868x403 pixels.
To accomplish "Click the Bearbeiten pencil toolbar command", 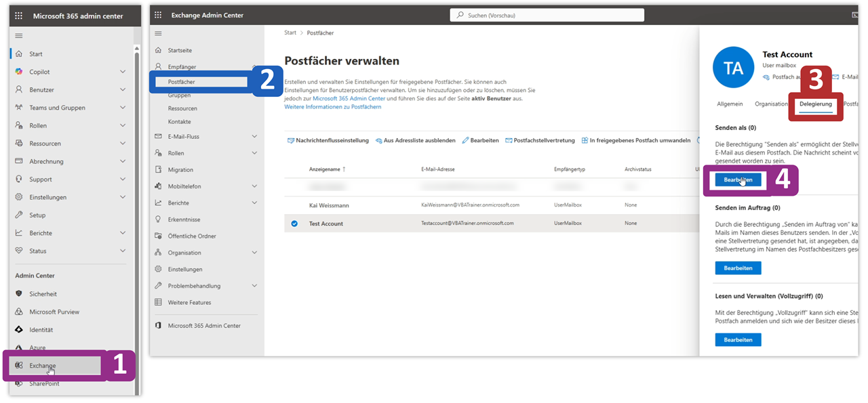I will (480, 140).
